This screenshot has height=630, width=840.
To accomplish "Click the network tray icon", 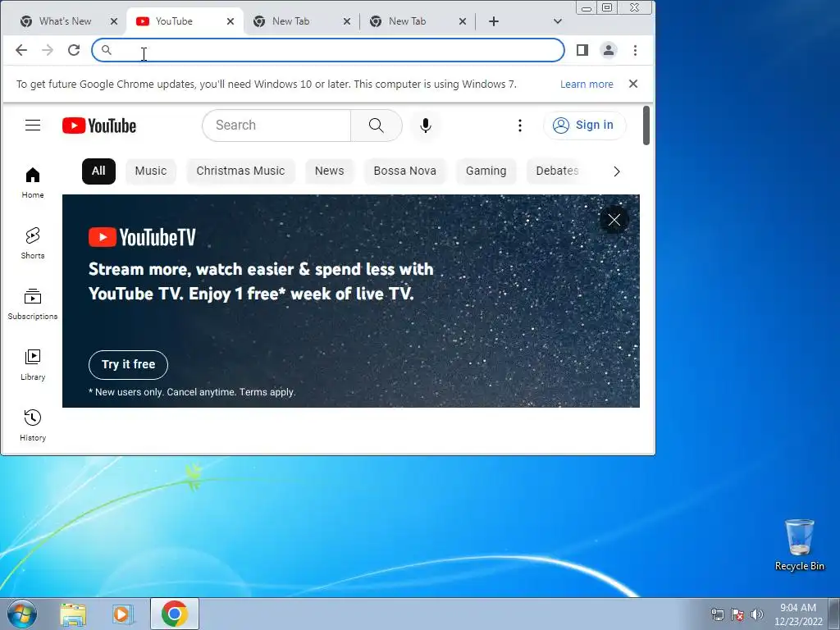I will [717, 614].
